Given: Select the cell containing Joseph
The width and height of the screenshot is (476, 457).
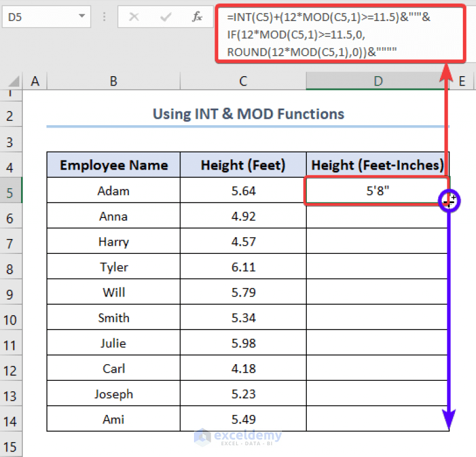Looking at the screenshot, I should (x=113, y=394).
